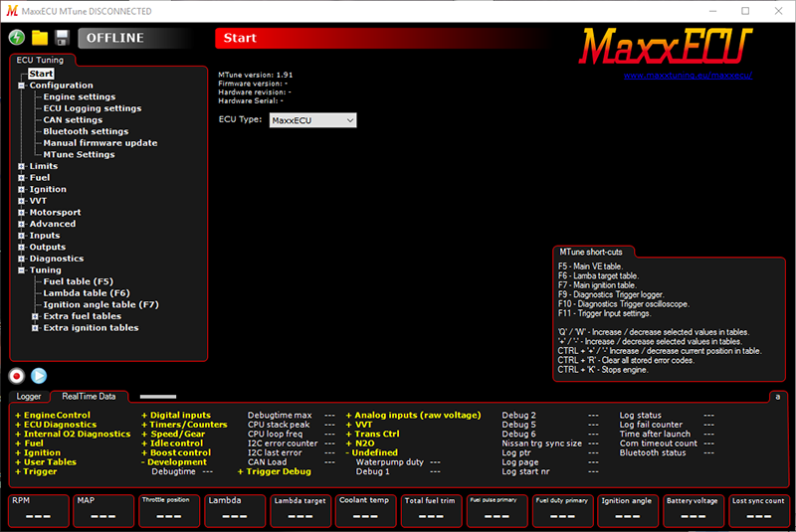Select Bluetooth settings in Configuration
The width and height of the screenshot is (796, 532).
tap(86, 131)
